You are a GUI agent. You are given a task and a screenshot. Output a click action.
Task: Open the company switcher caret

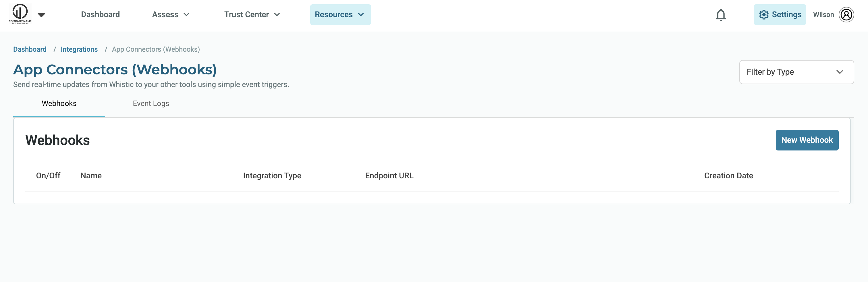41,15
